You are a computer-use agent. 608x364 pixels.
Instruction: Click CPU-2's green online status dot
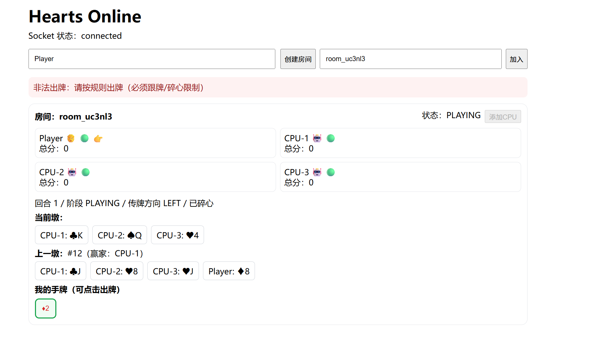pos(86,172)
